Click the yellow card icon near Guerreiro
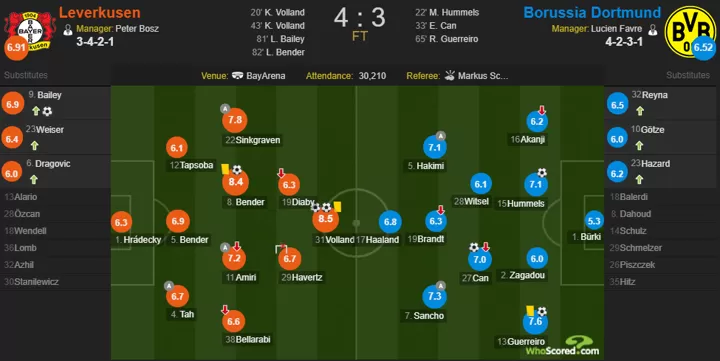This screenshot has height=361, width=720. (x=530, y=311)
